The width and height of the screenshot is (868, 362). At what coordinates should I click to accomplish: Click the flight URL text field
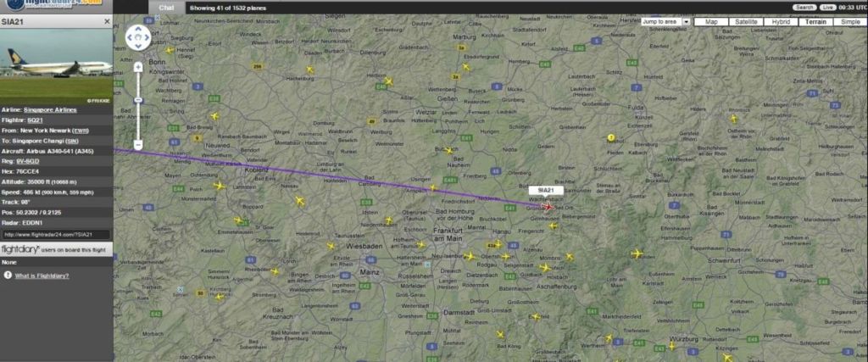(55, 235)
